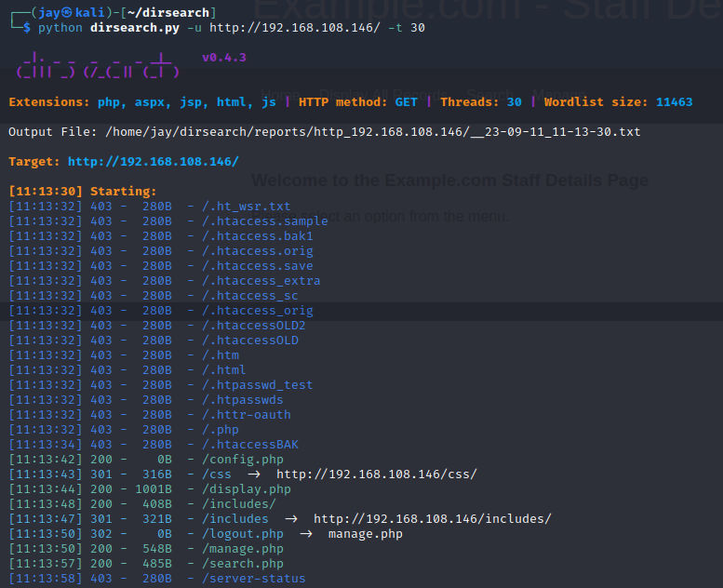Select the /.htaccessBAK result path

point(250,444)
